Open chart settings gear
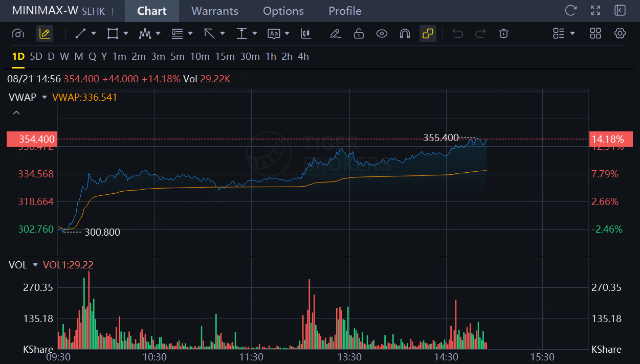640x364 pixels. pyautogui.click(x=620, y=34)
